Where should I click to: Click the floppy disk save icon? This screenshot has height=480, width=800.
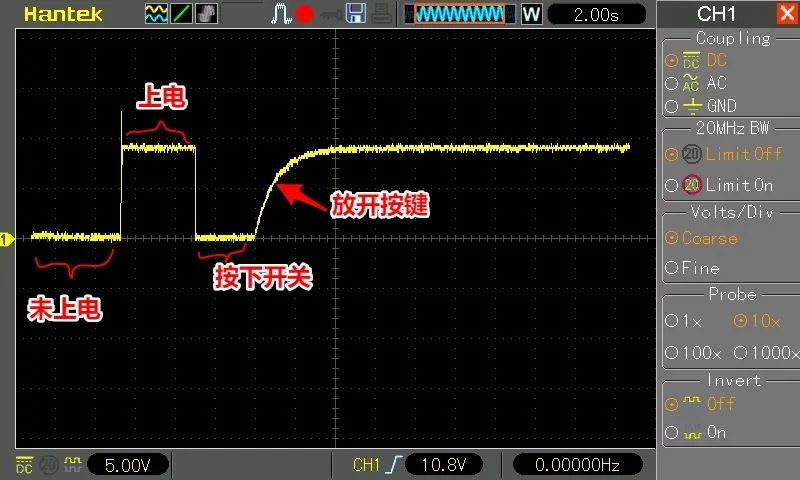pos(355,14)
